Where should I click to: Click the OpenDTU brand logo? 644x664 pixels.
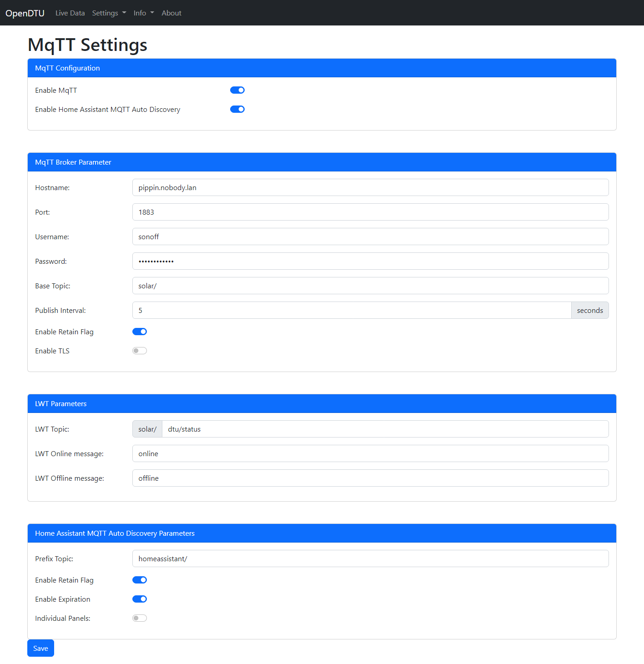[x=25, y=13]
